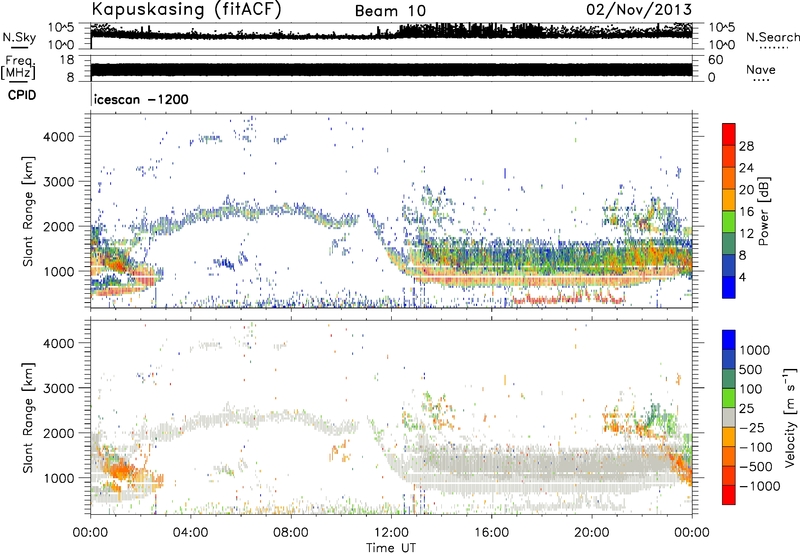Image resolution: width=800 pixels, height=554 pixels.
Task: Click the velocity panel 'Slant Range [km]' label
Action: [x=28, y=417]
